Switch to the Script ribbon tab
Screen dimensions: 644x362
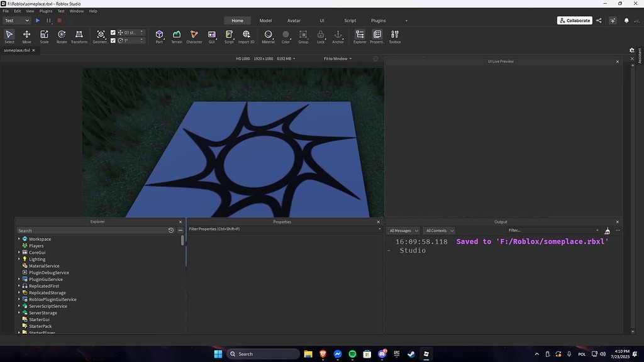[x=350, y=21]
